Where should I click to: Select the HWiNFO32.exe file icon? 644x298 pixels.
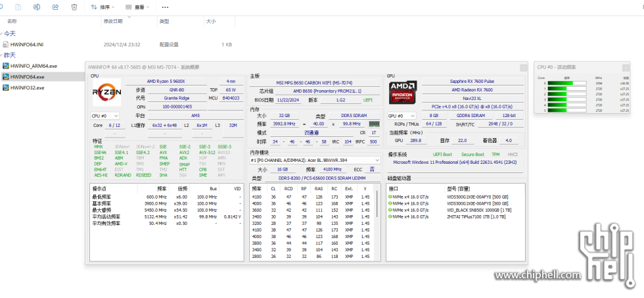pyautogui.click(x=6, y=87)
